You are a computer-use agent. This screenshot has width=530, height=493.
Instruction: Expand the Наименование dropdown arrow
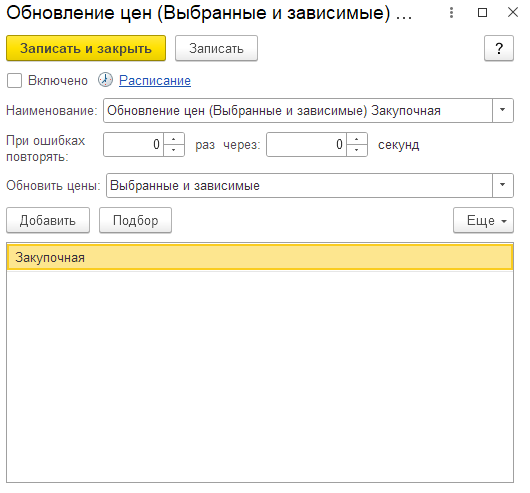pyautogui.click(x=503, y=110)
